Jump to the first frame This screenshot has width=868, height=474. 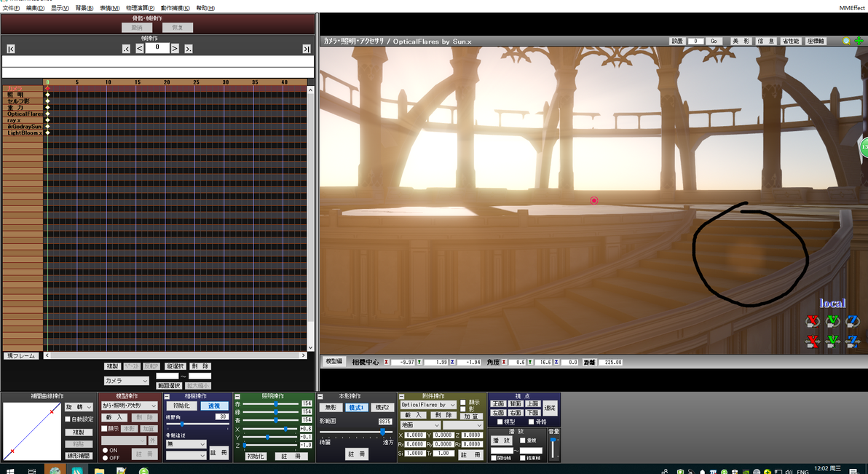(10, 49)
